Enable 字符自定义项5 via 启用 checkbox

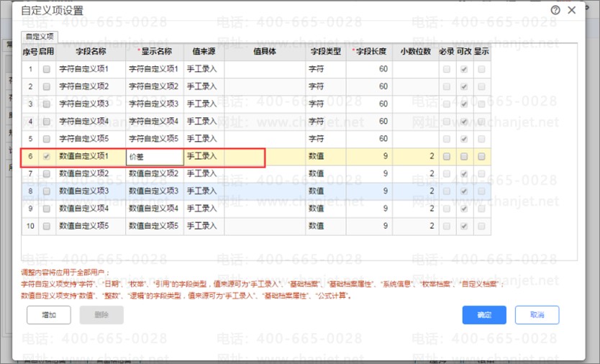pos(47,139)
